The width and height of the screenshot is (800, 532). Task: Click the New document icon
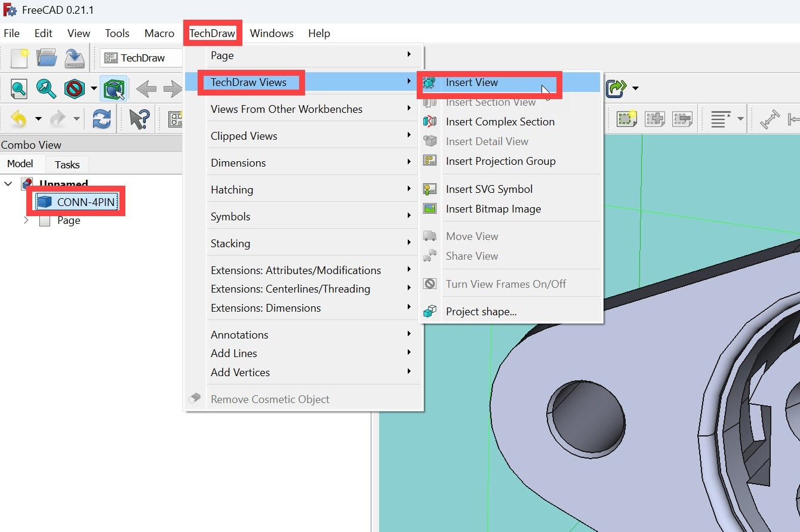click(x=19, y=58)
